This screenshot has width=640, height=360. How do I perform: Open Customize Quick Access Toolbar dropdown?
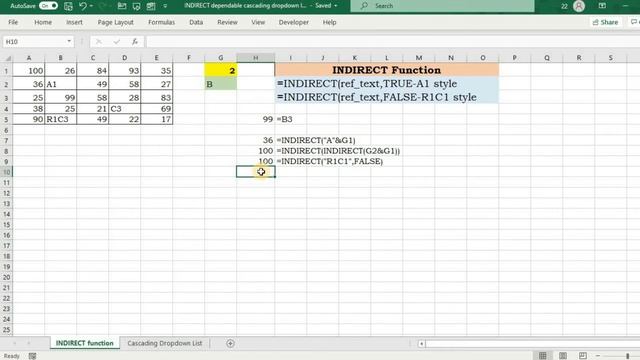click(165, 6)
